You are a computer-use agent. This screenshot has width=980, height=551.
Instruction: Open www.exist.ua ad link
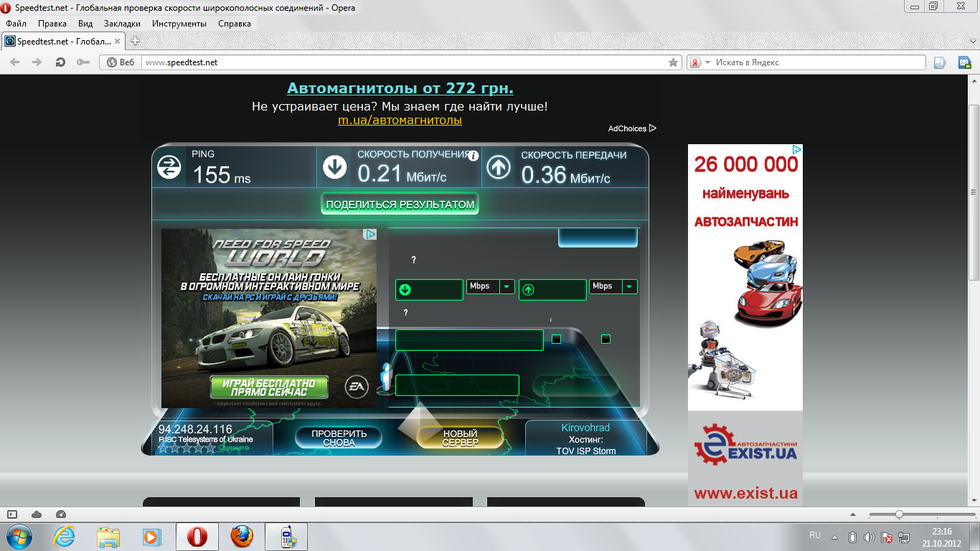[745, 493]
